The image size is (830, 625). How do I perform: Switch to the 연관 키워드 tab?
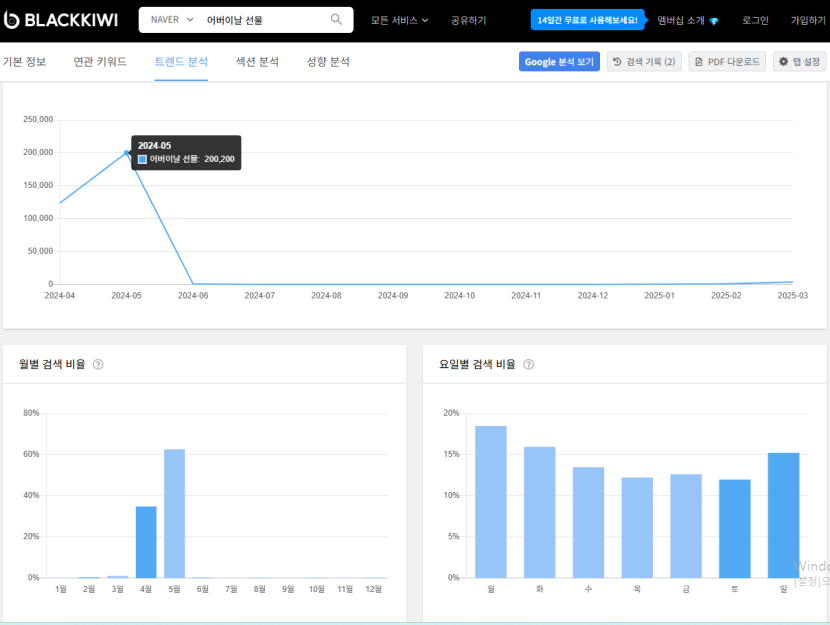[x=100, y=61]
